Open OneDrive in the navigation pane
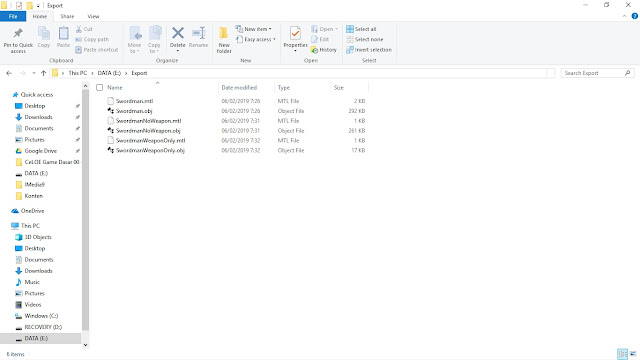Viewport: 640px width, 360px height. pos(32,211)
